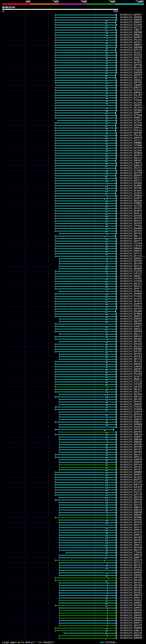Select the UniRef100_Q6Q2Z8 label
The image size is (146, 644).
131,58
